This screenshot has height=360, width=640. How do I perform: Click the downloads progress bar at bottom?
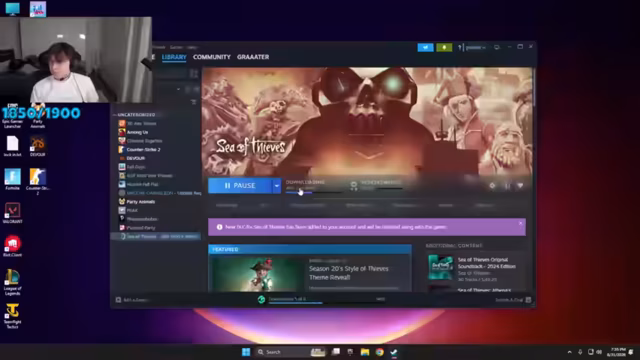(296, 301)
